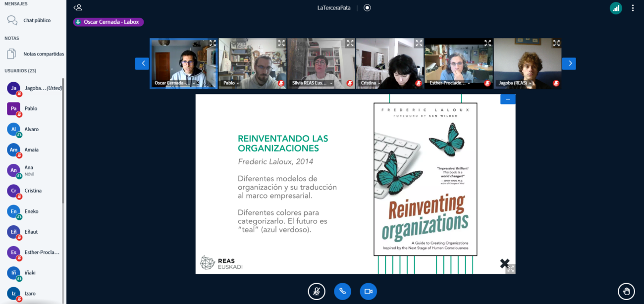Image resolution: width=644 pixels, height=304 pixels.
Task: Open Pablo's webcam name dropdown
Action: (x=231, y=83)
